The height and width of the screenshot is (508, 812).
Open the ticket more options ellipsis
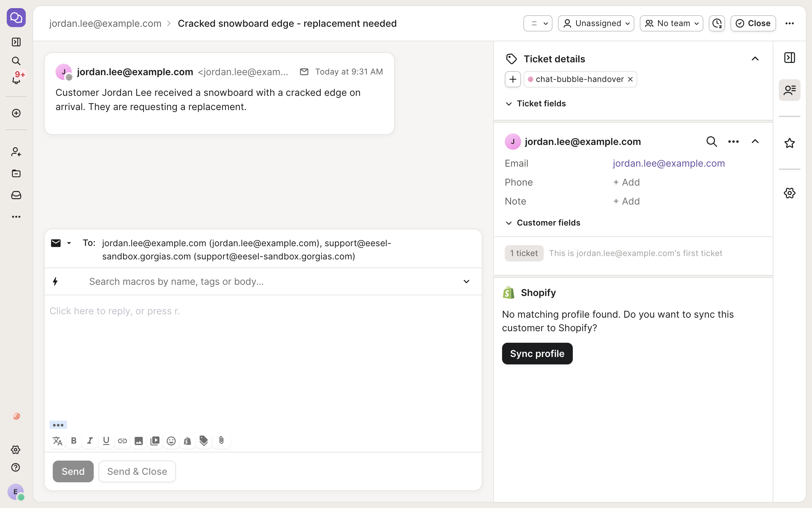coord(790,23)
